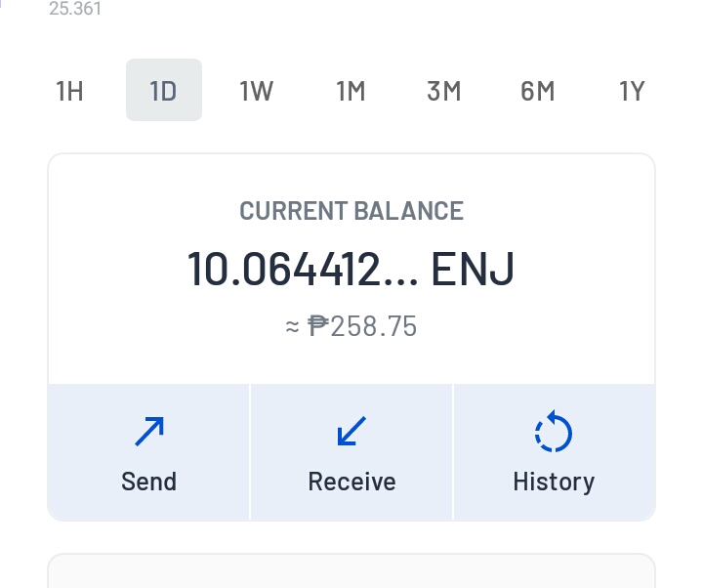
Task: Click the Receive arrow icon
Action: pos(351,432)
